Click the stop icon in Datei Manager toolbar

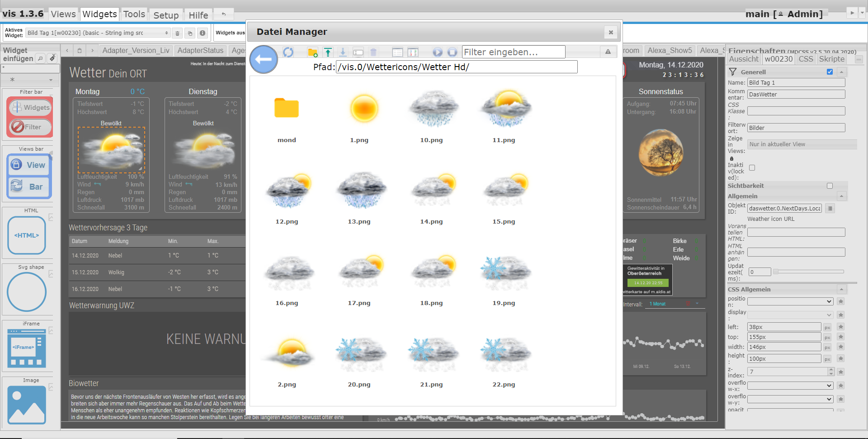point(453,52)
